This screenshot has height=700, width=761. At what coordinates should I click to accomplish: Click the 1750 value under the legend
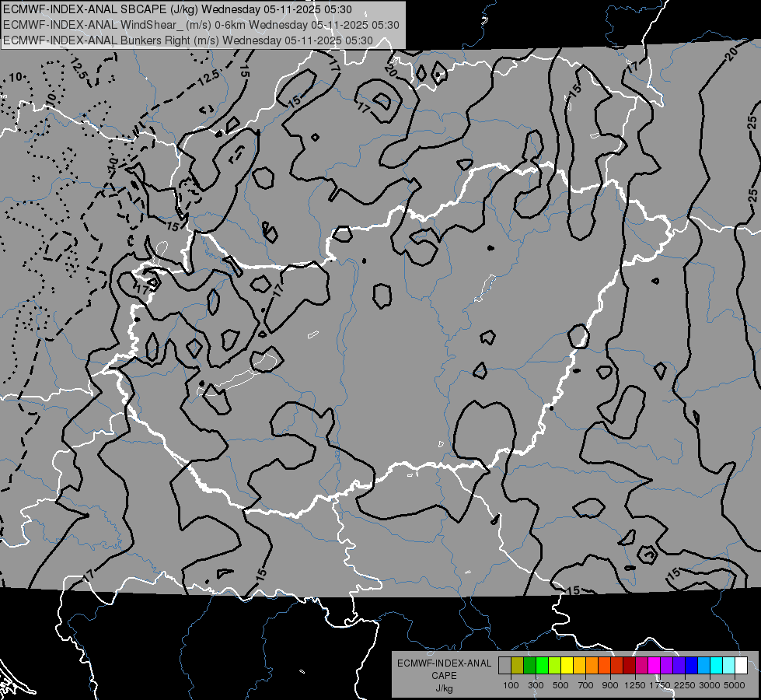[x=660, y=685]
